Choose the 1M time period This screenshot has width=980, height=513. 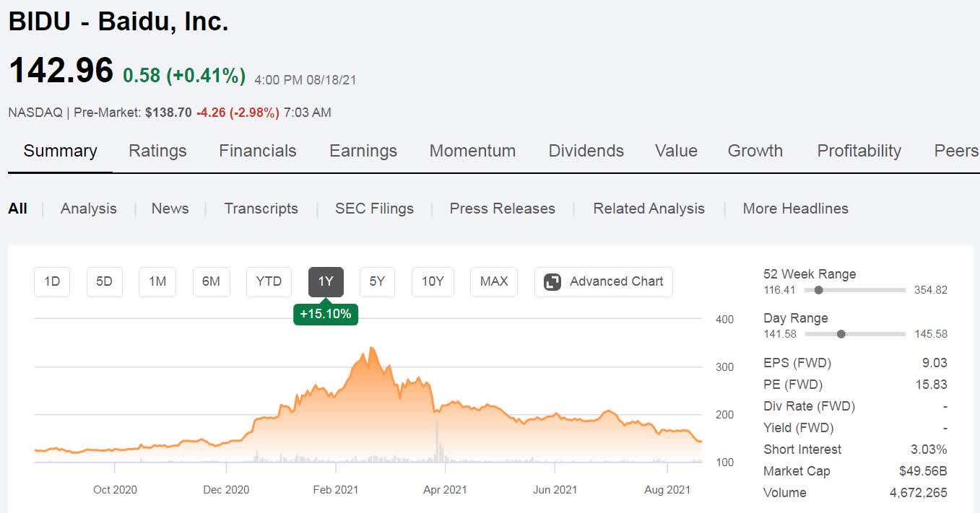pos(157,281)
